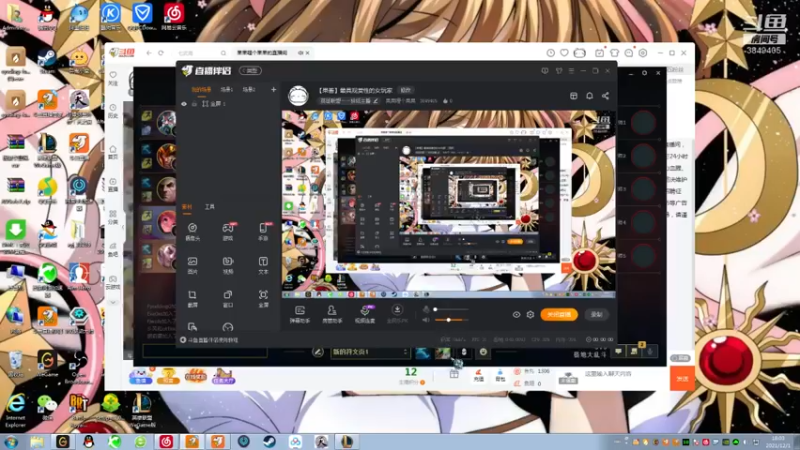Open League of Legends taskbar icon
Viewport: 800px width, 450px height.
pos(347,441)
